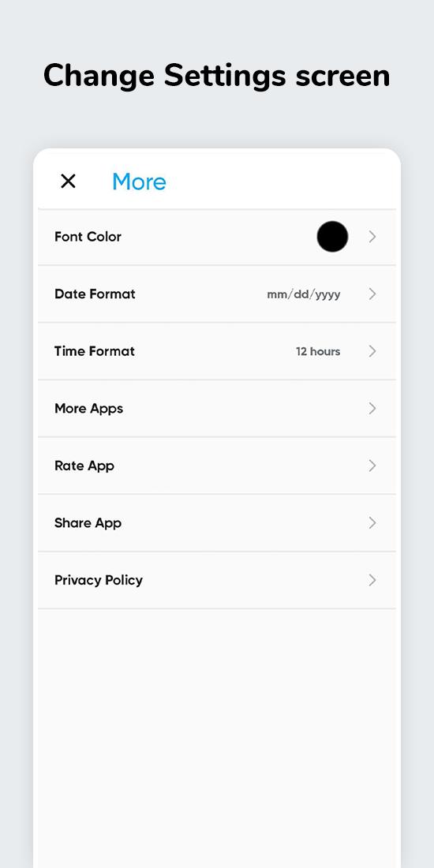The height and width of the screenshot is (868, 434).
Task: View the Privacy Policy label
Action: 99,580
